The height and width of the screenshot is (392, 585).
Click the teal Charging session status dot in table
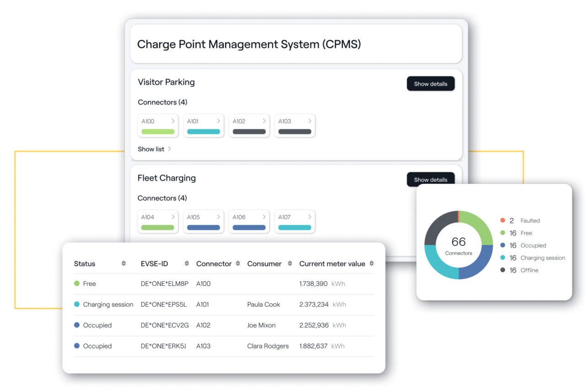tap(77, 304)
